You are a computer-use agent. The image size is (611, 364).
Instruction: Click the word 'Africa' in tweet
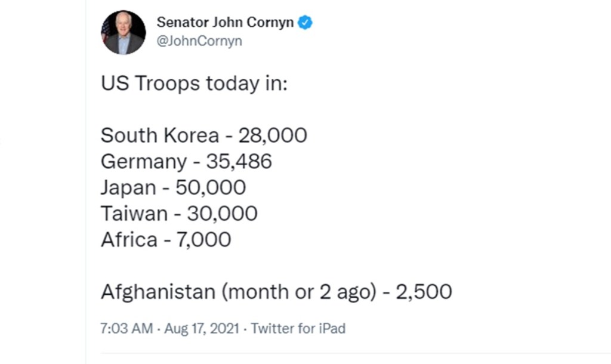pyautogui.click(x=129, y=239)
